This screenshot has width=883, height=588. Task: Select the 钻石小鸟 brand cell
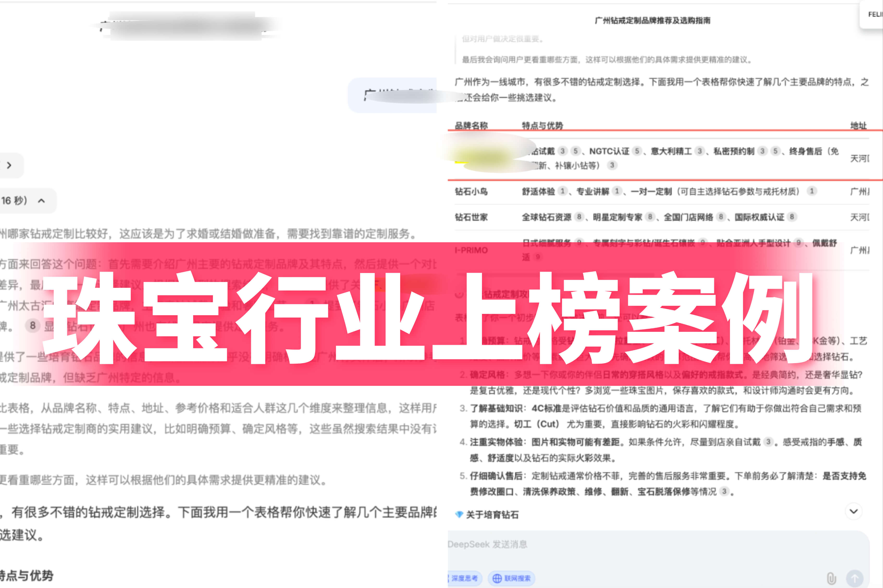471,192
